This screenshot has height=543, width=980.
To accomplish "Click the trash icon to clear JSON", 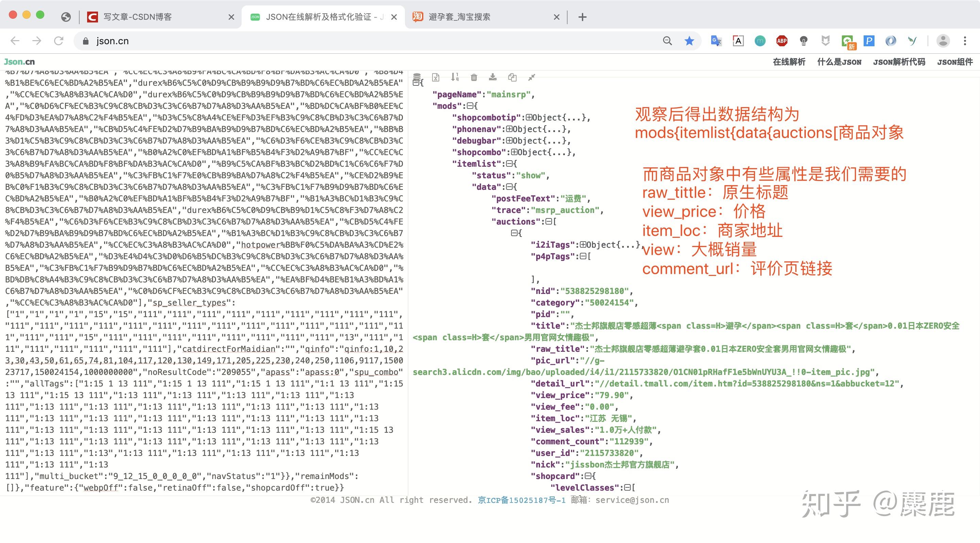I will [474, 78].
